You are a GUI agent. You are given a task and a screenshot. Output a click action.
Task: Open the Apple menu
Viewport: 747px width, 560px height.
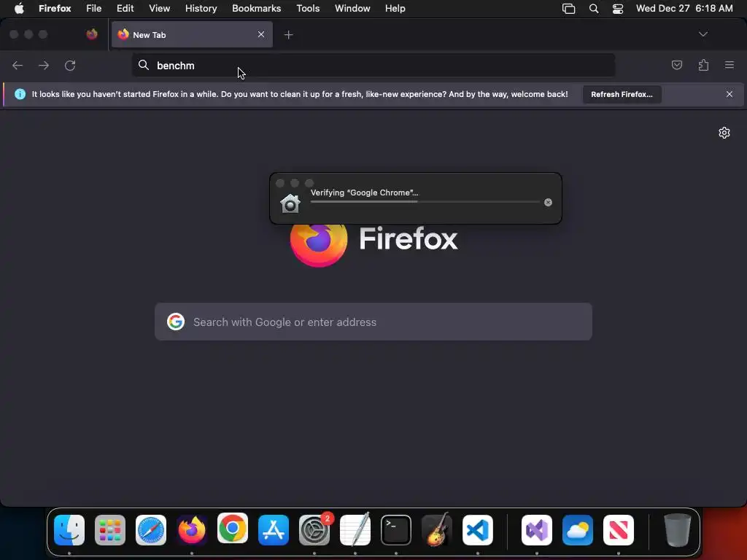pos(19,9)
